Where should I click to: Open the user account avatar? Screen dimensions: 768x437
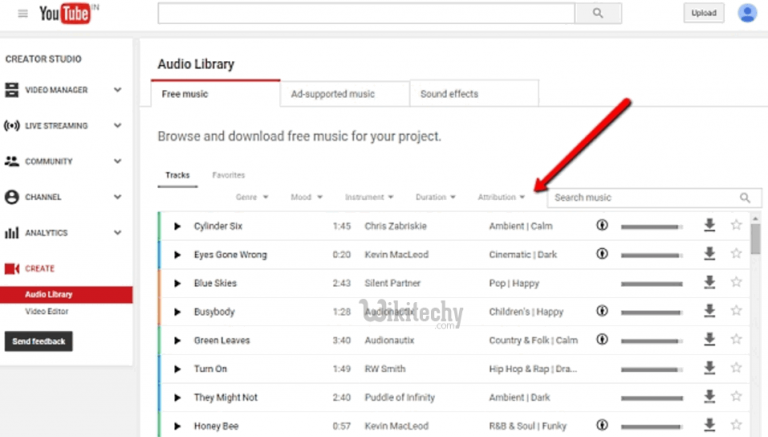pos(746,13)
